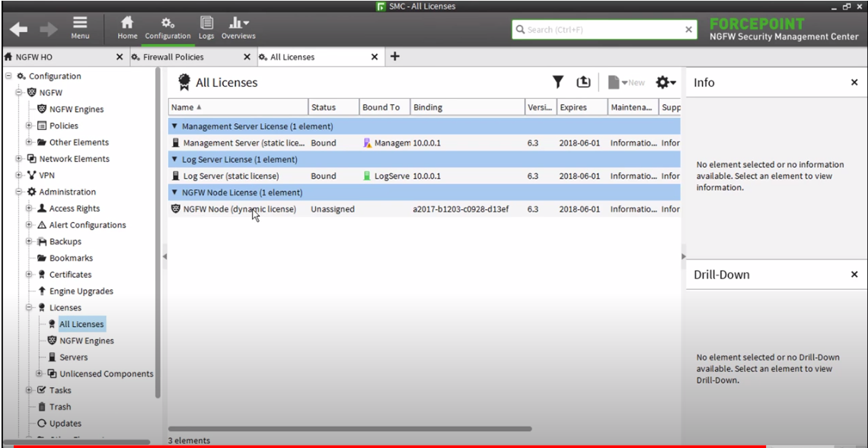Collapse the Management Server License group
This screenshot has width=868, height=448.
[175, 126]
